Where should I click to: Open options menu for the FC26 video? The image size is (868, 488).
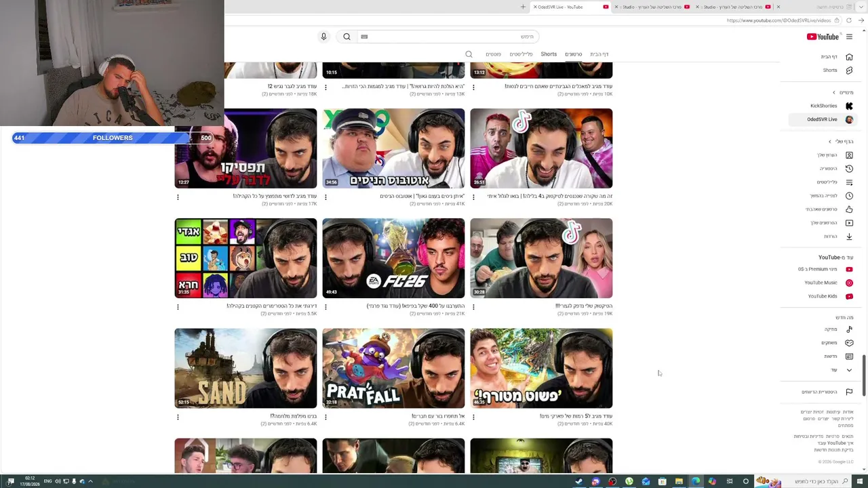coord(325,307)
